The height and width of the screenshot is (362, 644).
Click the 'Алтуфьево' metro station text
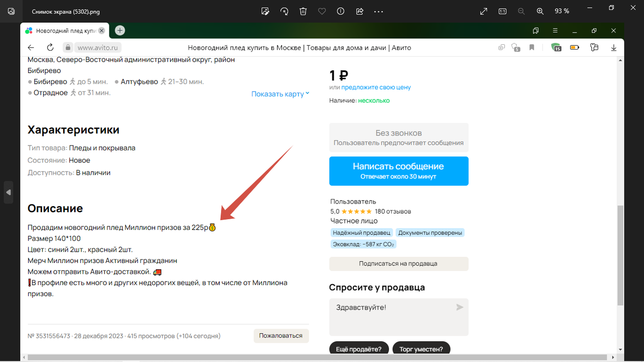[x=139, y=82]
